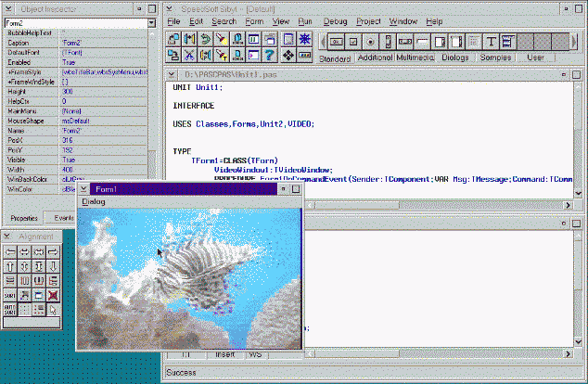588x384 pixels.
Task: Switch to the Additional palette tab
Action: [375, 58]
